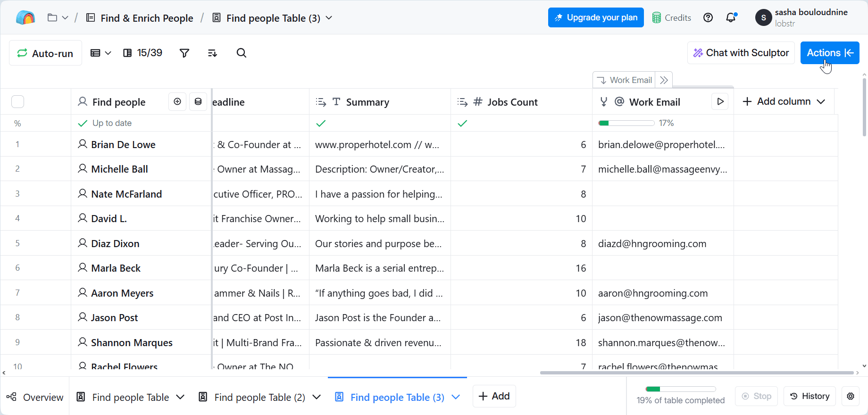The width and height of the screenshot is (868, 415).
Task: Open the notifications bell
Action: click(731, 18)
